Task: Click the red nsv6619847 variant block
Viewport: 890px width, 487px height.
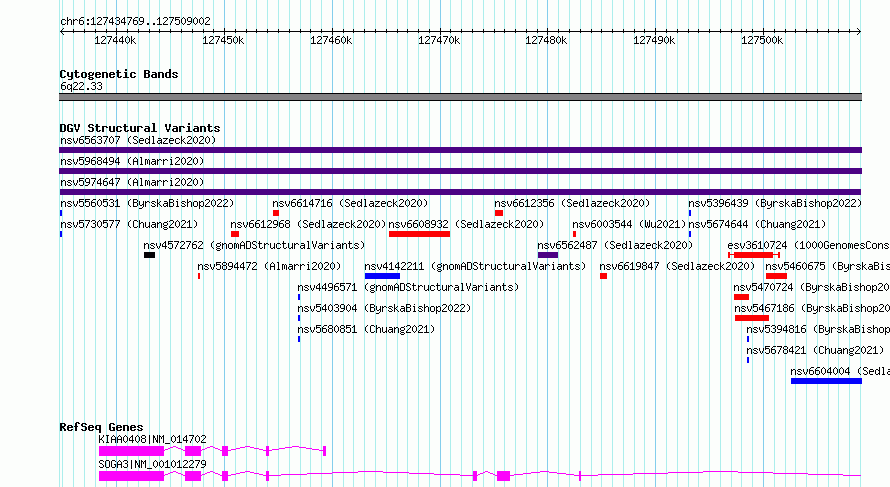Action: coord(603,276)
